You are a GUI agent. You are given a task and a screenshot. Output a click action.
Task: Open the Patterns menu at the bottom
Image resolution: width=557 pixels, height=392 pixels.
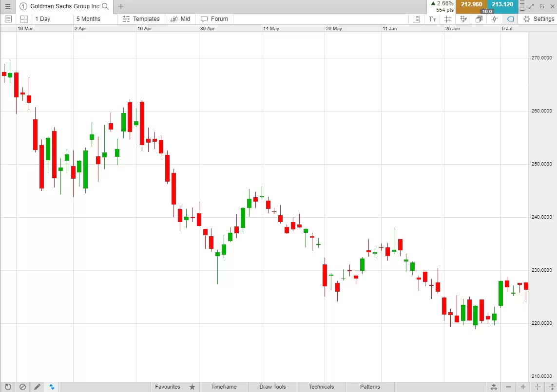click(x=369, y=387)
